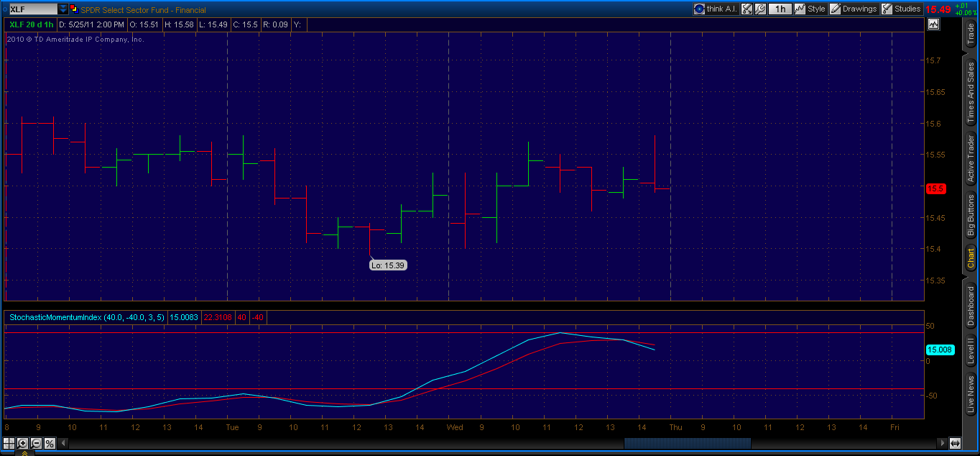
Task: Click the scroll left arrow
Action: 63,443
